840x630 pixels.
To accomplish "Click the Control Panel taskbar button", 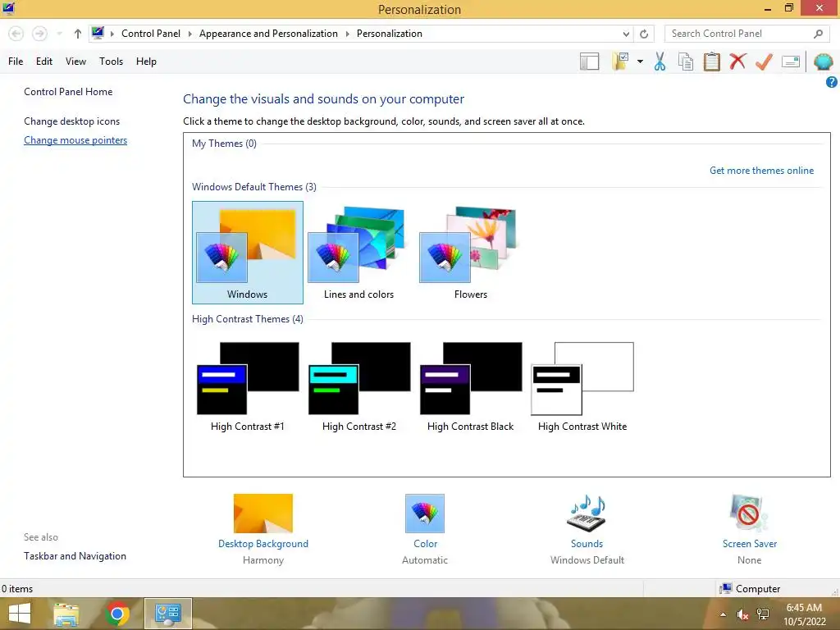I will [167, 614].
